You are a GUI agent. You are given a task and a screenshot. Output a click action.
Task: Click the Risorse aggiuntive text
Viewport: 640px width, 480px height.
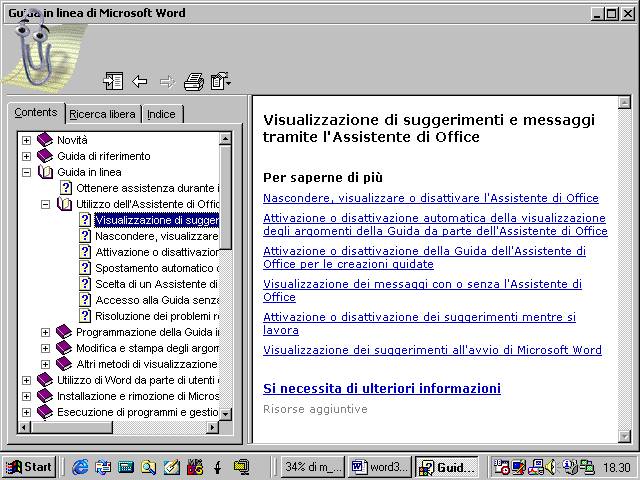tap(315, 409)
